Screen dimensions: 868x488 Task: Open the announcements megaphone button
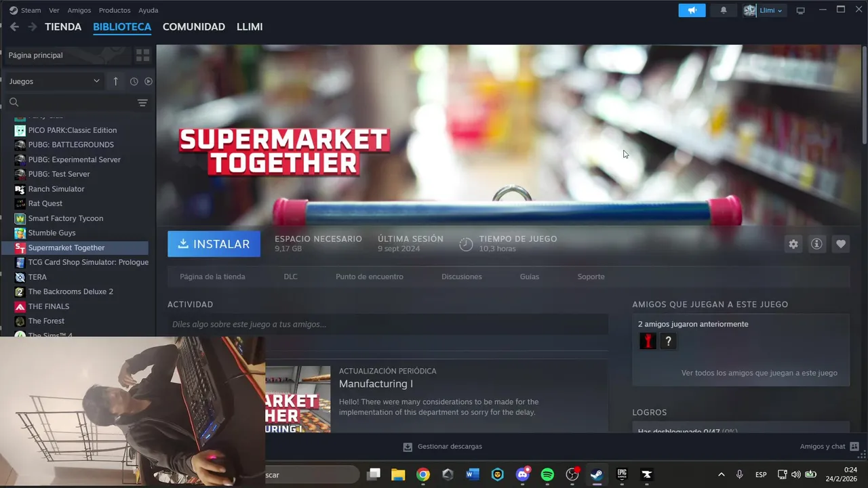(x=692, y=10)
